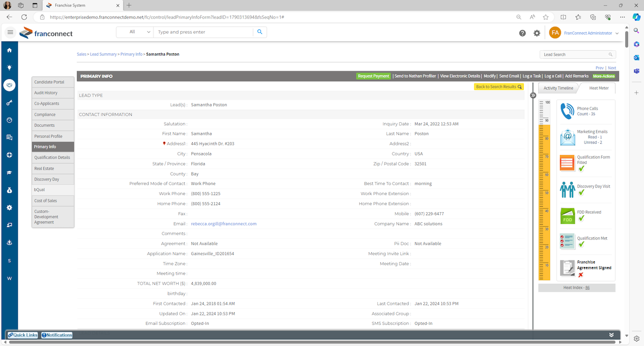The image size is (644, 346).
Task: Open the help question mark icon
Action: coord(522,33)
